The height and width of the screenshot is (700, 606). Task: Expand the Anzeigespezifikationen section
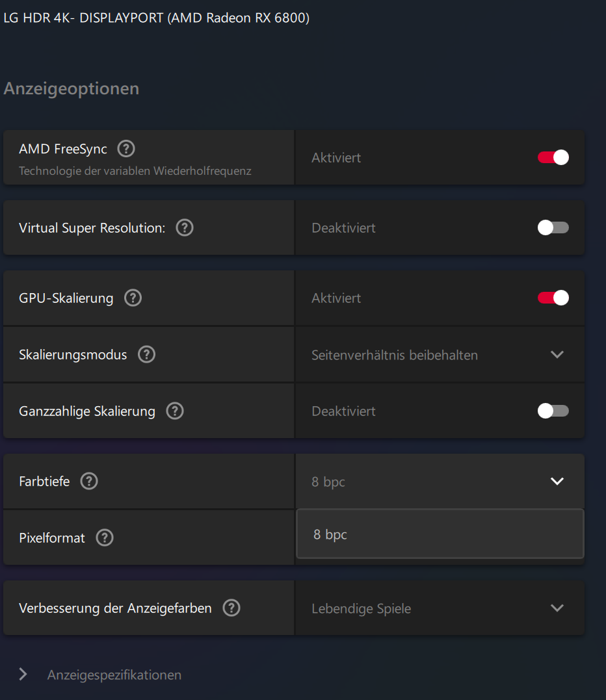23,674
